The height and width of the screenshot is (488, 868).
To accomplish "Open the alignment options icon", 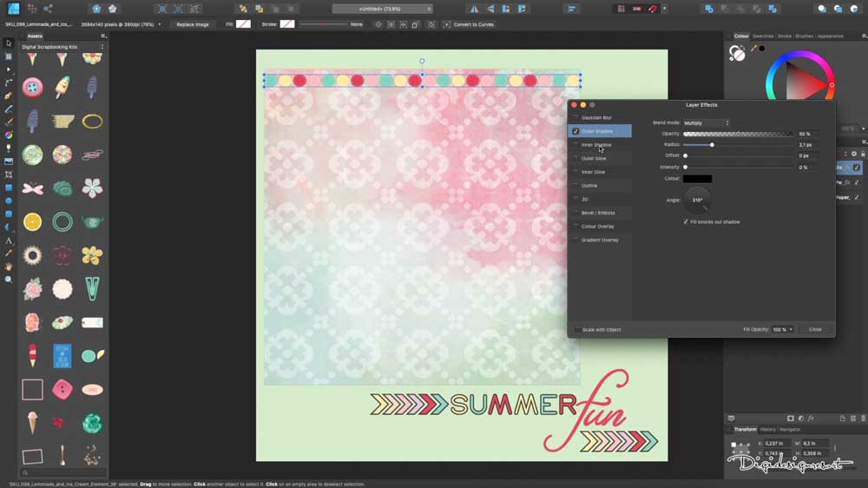I will [x=572, y=9].
